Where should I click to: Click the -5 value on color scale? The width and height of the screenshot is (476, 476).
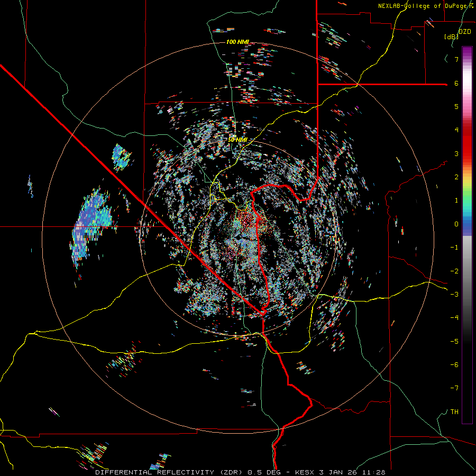(x=454, y=341)
